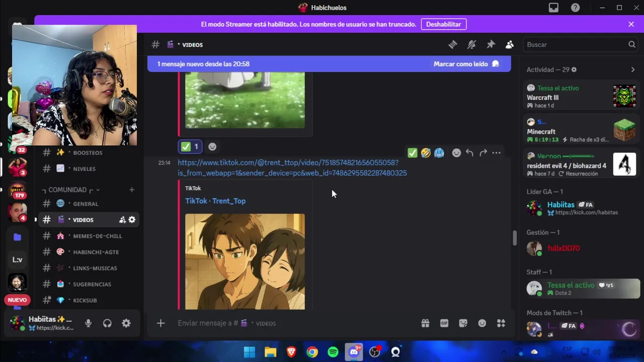Open the GIF picker

(x=444, y=323)
